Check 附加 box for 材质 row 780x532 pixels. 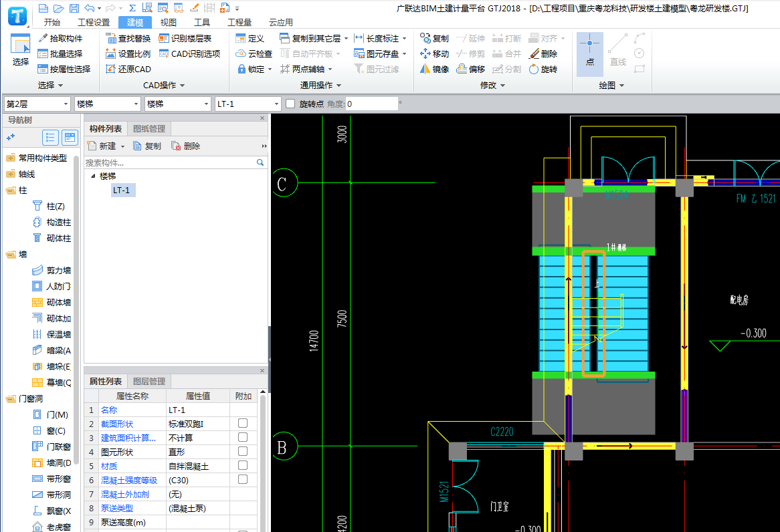pyautogui.click(x=243, y=465)
